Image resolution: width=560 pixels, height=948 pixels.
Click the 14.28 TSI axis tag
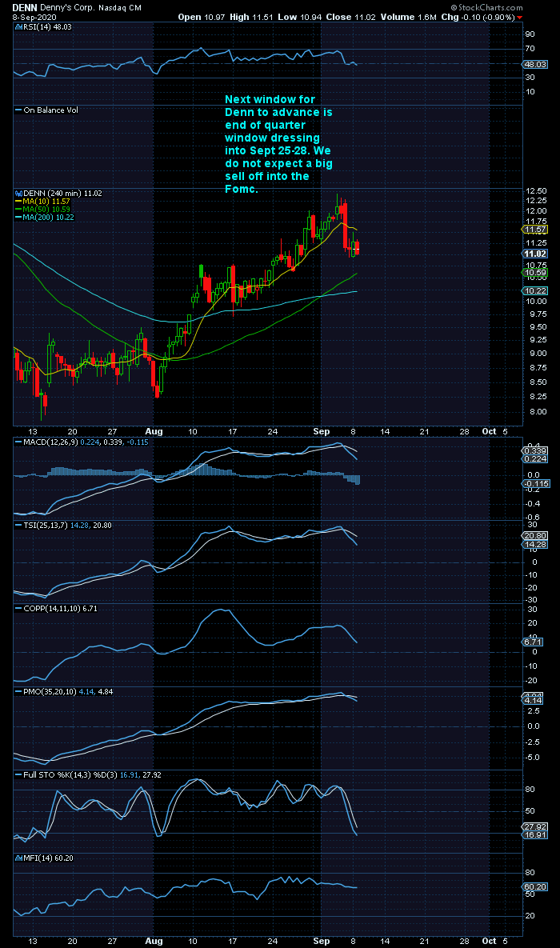coord(534,544)
